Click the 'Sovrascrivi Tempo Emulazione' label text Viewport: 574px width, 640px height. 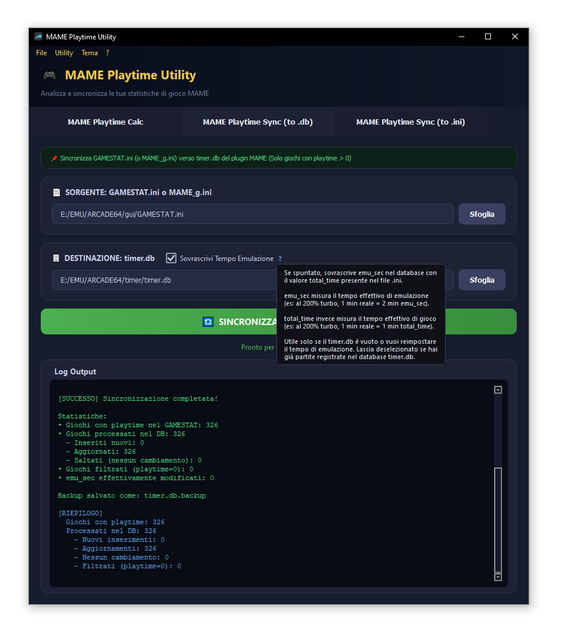click(227, 258)
